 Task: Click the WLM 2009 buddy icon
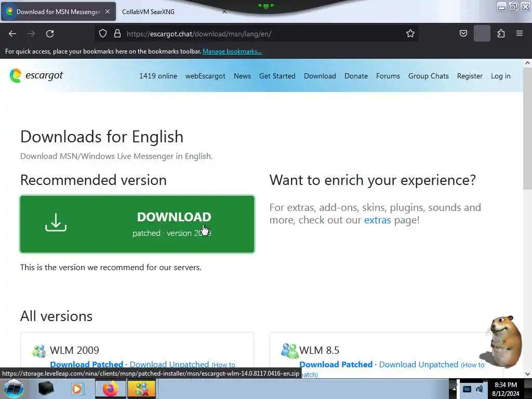click(39, 351)
